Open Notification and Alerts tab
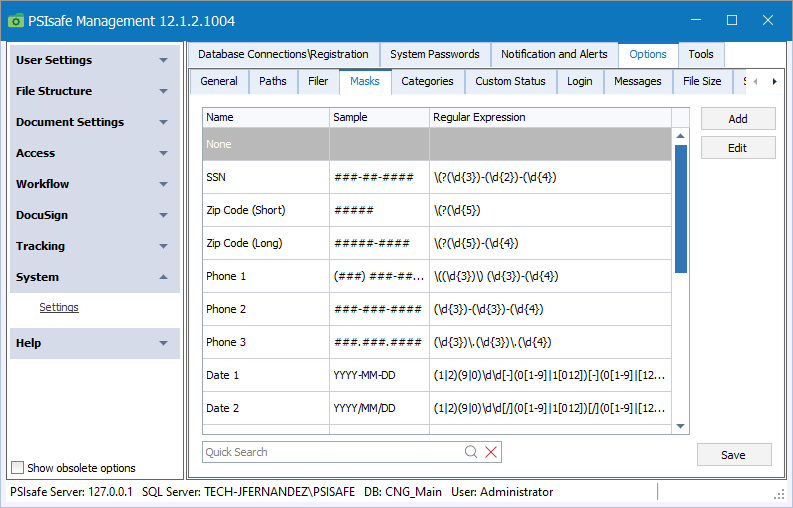This screenshot has width=793, height=508. (554, 54)
